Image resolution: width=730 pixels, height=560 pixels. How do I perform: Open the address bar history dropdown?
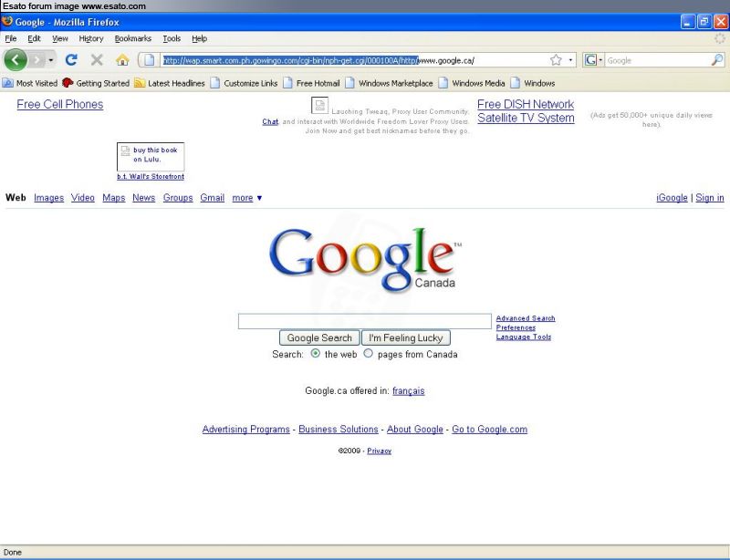(570, 60)
